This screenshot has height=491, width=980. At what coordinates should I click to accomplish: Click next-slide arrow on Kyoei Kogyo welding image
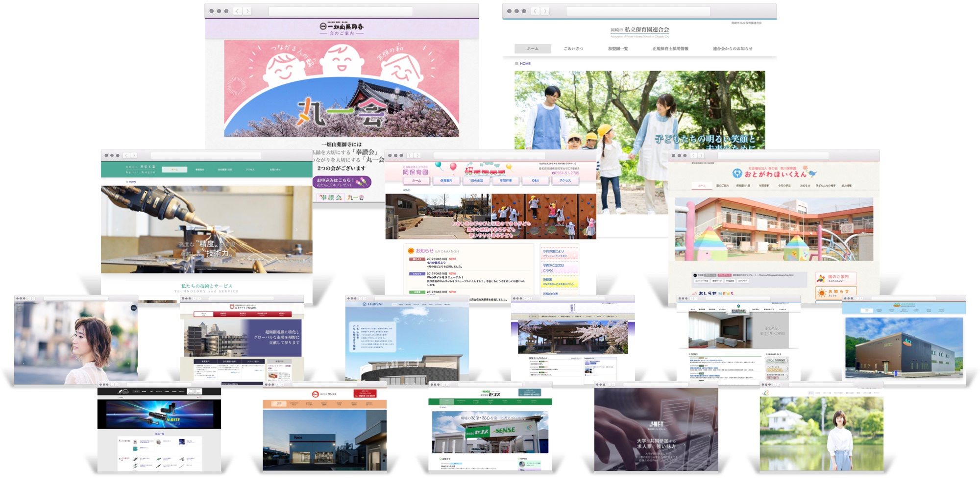297,229
